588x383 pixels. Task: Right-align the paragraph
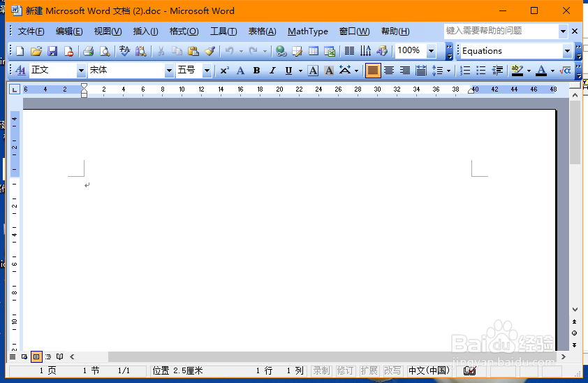405,71
